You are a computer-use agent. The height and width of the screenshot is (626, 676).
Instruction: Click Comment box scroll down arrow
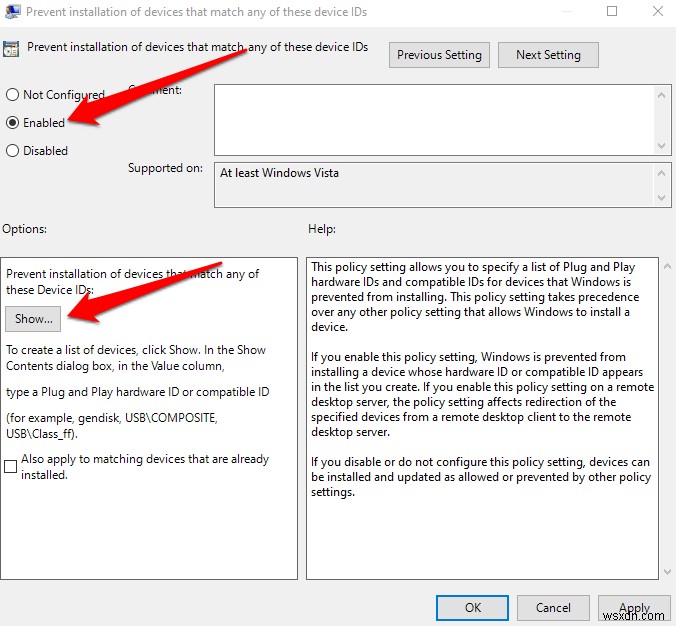662,146
